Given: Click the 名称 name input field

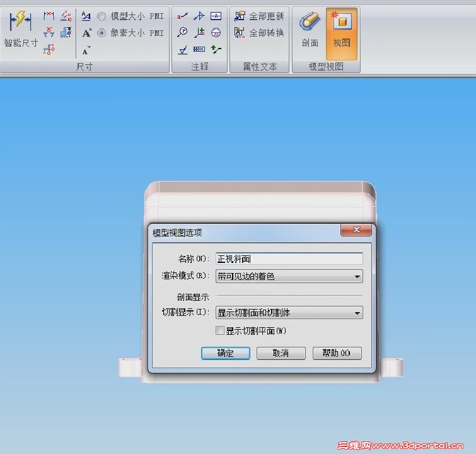Looking at the screenshot, I should pyautogui.click(x=289, y=259).
